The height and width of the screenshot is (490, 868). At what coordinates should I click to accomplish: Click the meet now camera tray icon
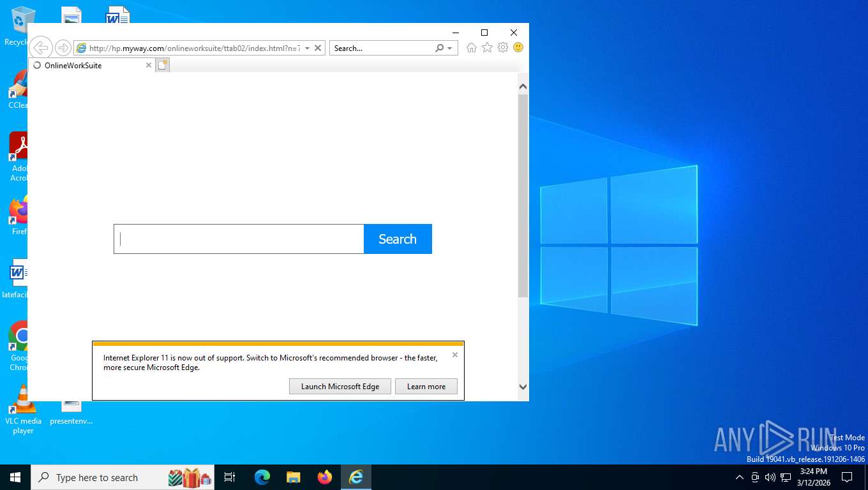(755, 477)
